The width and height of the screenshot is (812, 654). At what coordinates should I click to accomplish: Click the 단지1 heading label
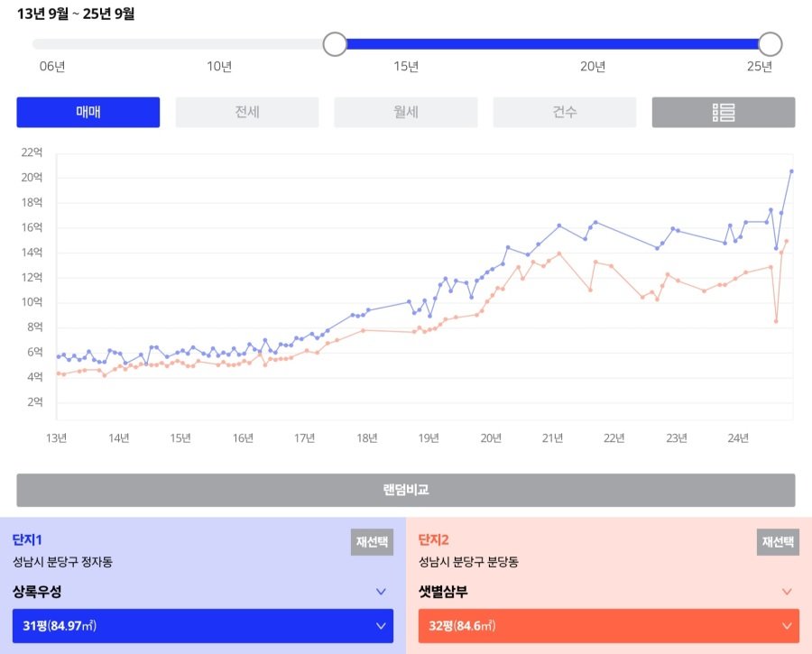click(28, 540)
